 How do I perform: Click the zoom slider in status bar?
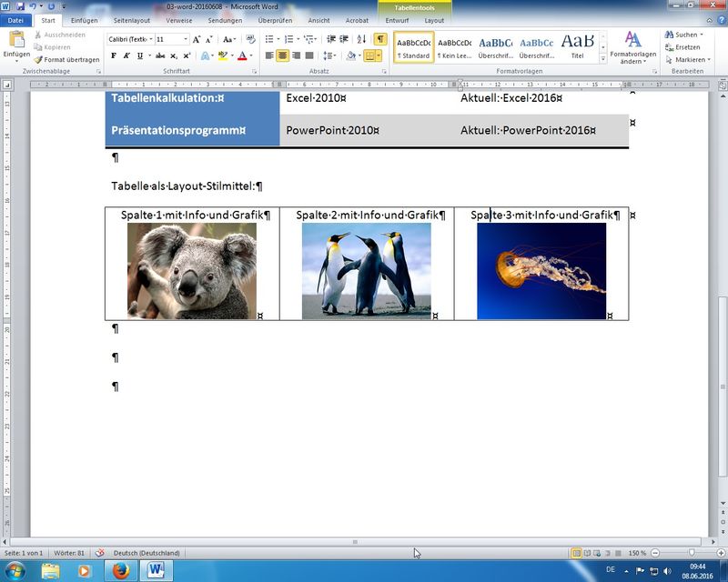coord(692,553)
